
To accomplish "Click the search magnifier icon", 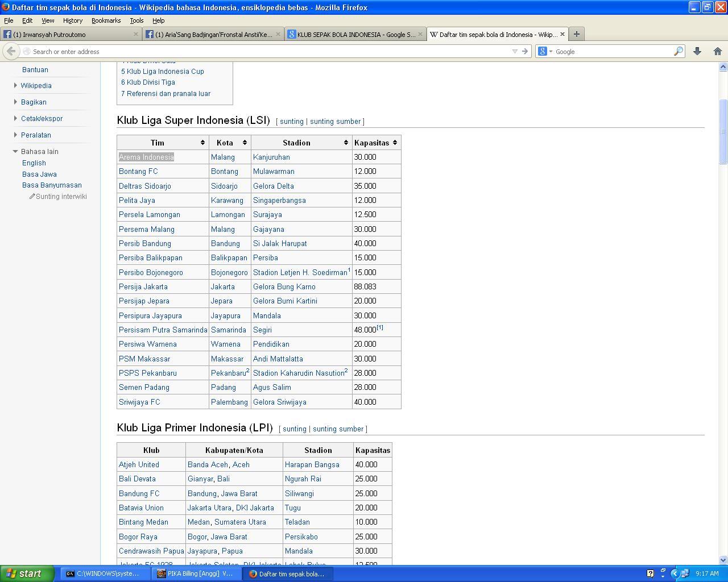I will 679,51.
